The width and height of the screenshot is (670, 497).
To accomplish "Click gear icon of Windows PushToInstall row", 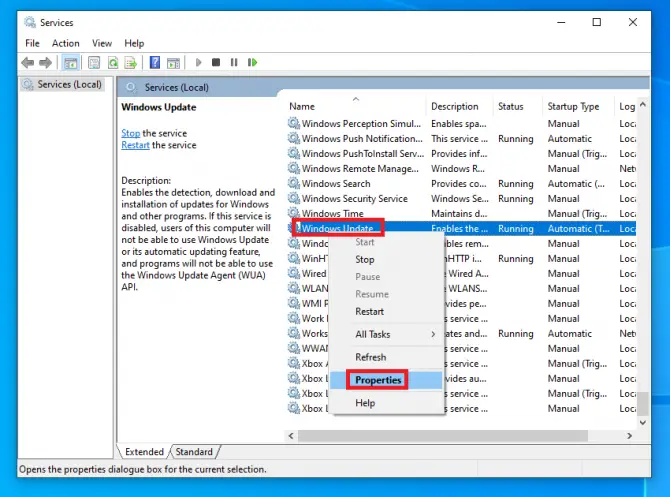I will point(294,153).
